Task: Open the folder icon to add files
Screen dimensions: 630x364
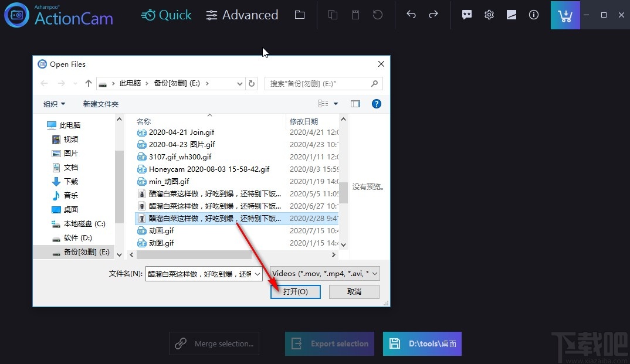Action: coord(299,15)
